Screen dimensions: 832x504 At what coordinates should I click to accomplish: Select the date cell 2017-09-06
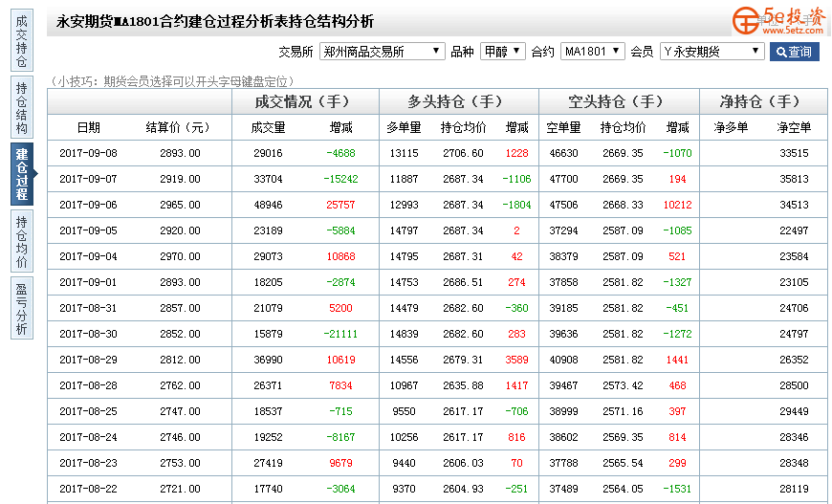[88, 205]
